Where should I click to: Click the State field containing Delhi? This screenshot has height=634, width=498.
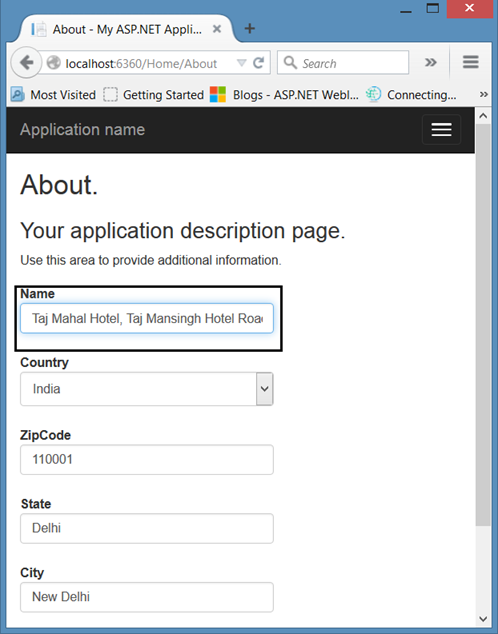pos(147,528)
